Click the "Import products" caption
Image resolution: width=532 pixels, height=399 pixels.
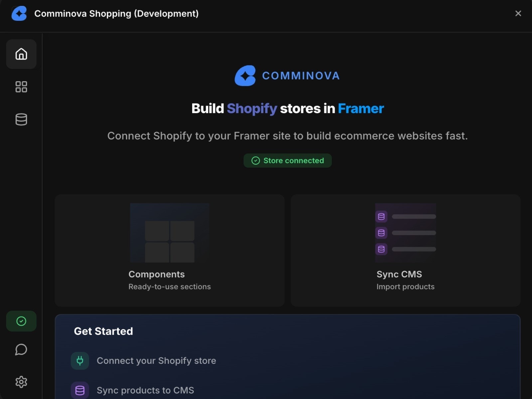point(405,287)
